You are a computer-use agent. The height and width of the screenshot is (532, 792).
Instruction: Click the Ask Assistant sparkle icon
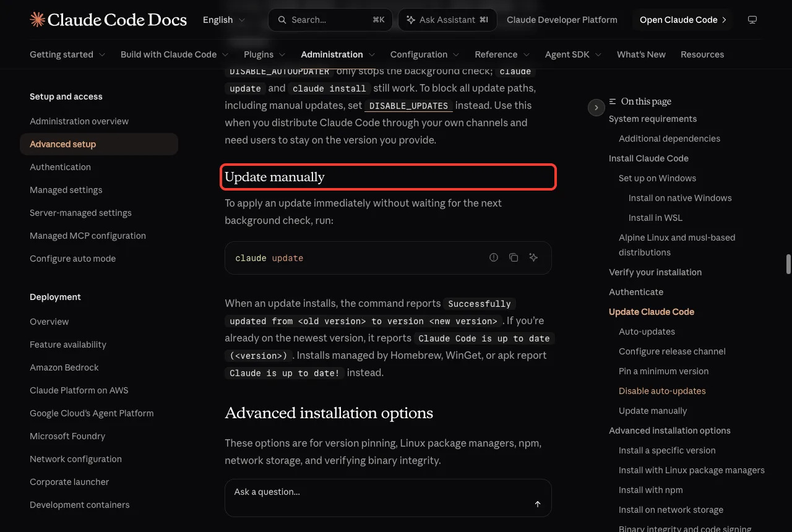[411, 20]
